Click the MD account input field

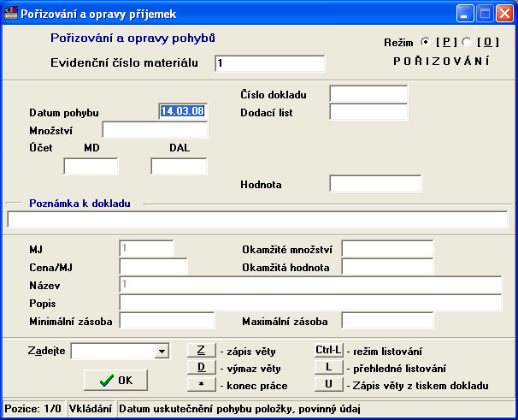point(91,166)
